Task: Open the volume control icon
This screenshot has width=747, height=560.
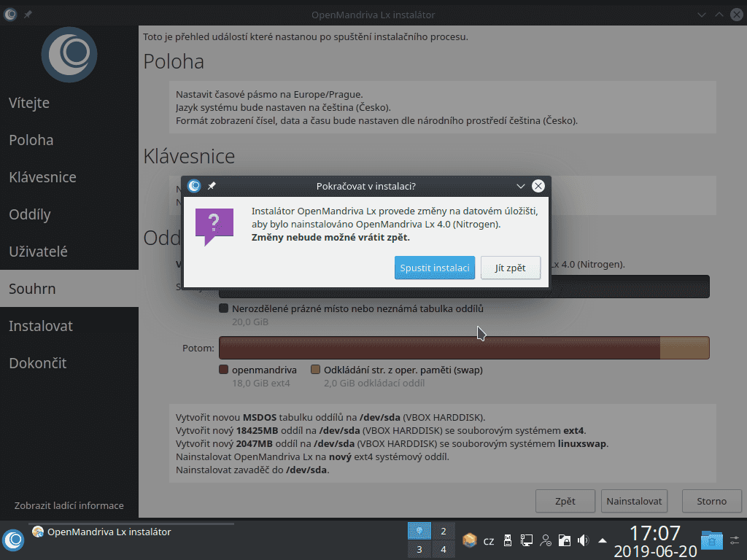Action: click(x=582, y=540)
